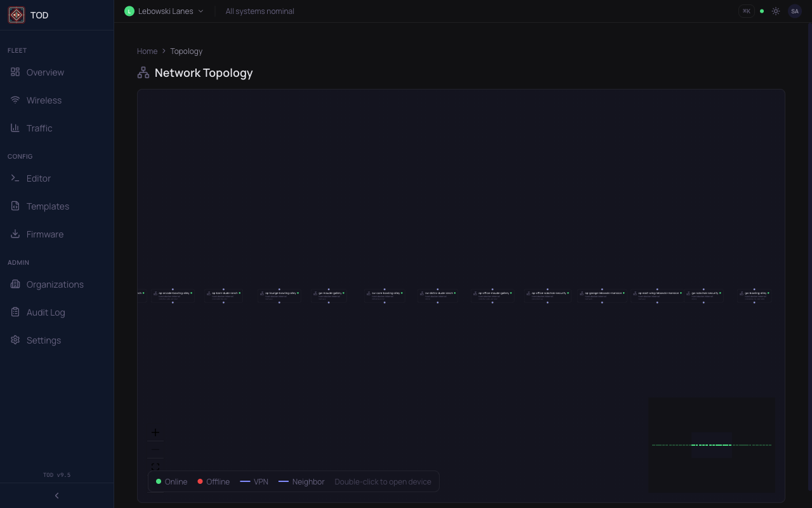Viewport: 812px width, 508px height.
Task: Select Templates in the sidebar
Action: (x=48, y=206)
